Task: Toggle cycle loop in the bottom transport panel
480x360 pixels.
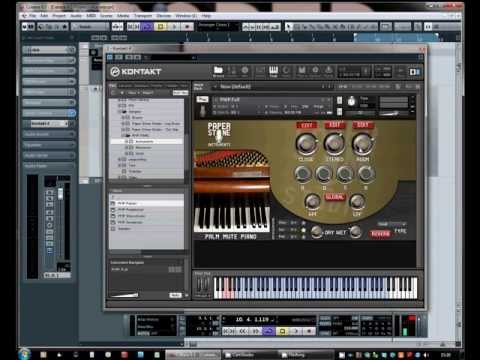Action: point(269,331)
